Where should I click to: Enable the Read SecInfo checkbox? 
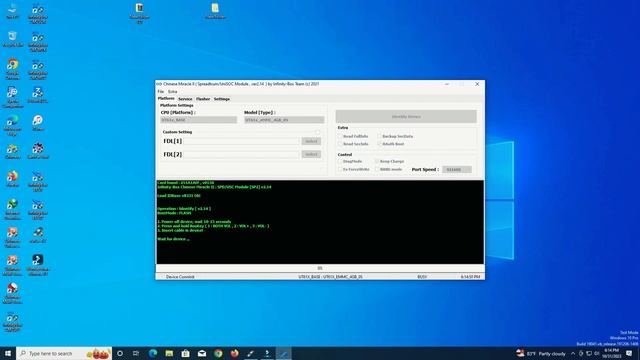tap(340, 144)
